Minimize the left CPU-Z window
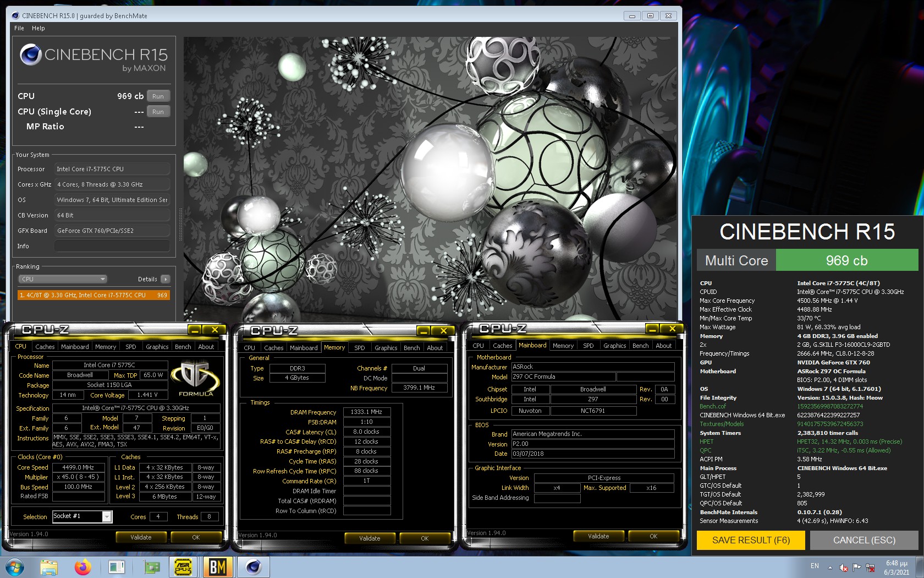This screenshot has width=924, height=578. (194, 330)
